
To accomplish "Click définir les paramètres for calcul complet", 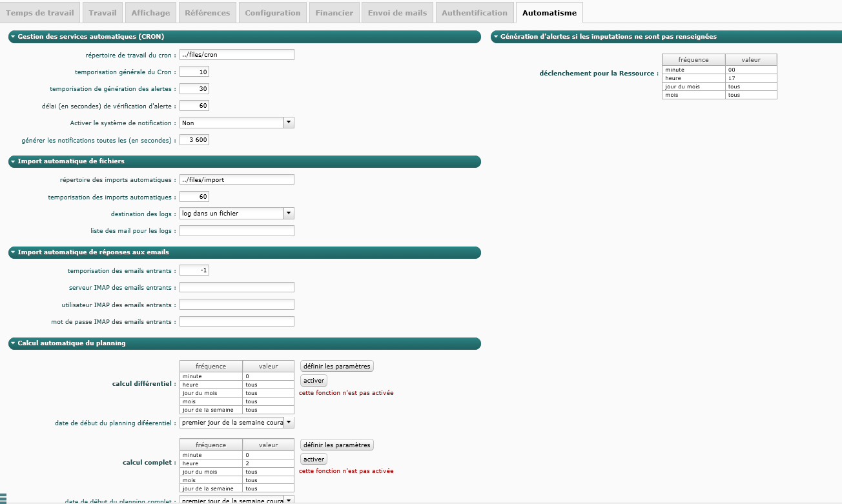I will 336,445.
